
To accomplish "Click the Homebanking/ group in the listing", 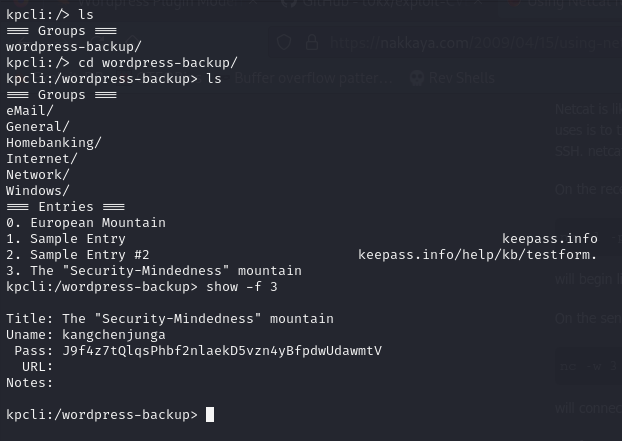I will (x=53, y=143).
